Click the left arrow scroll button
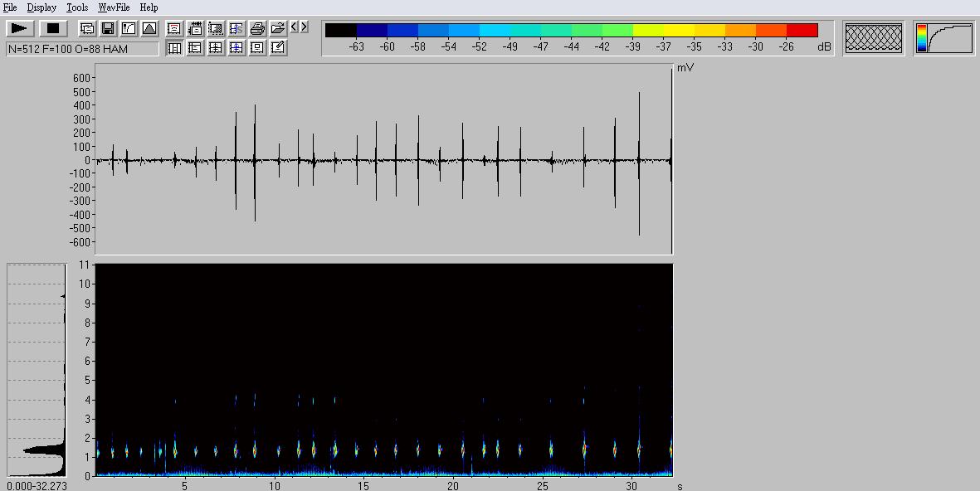Image resolution: width=980 pixels, height=491 pixels. pos(295,27)
